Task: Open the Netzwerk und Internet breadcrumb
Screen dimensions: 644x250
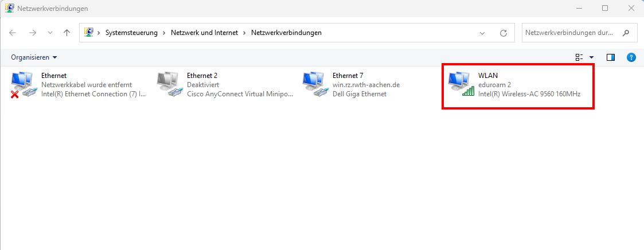Action: click(205, 33)
